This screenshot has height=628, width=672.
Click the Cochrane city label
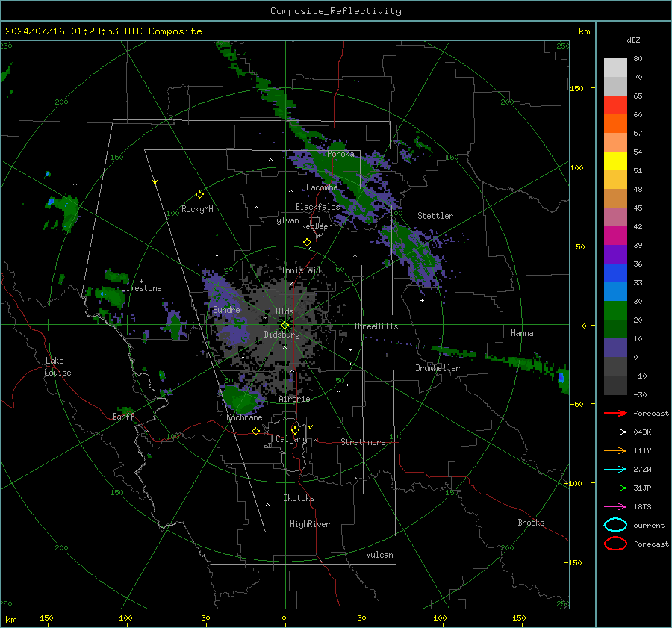(x=244, y=417)
